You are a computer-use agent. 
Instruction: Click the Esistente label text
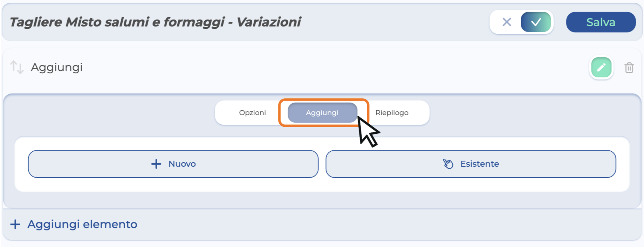coord(480,164)
